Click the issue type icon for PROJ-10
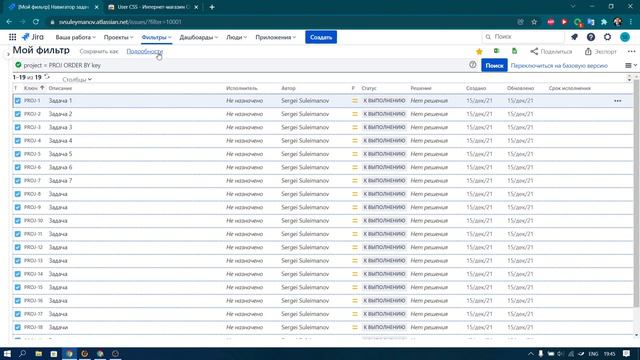640x360 pixels. tap(18, 220)
